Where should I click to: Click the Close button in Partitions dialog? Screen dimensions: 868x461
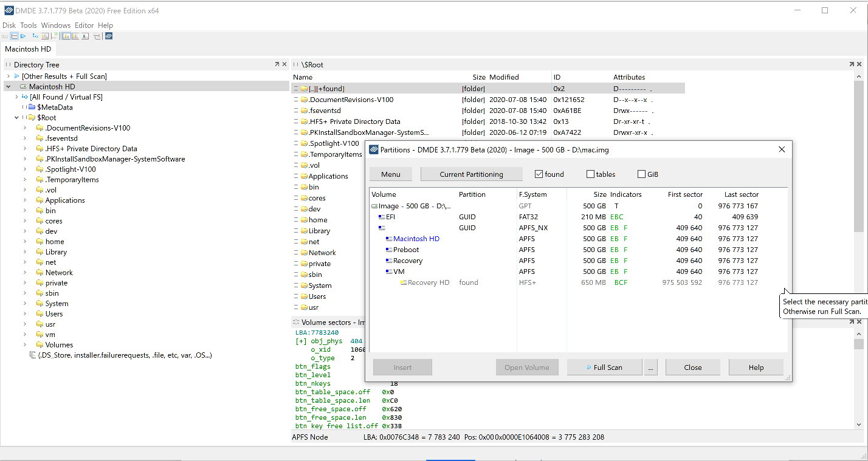(693, 367)
